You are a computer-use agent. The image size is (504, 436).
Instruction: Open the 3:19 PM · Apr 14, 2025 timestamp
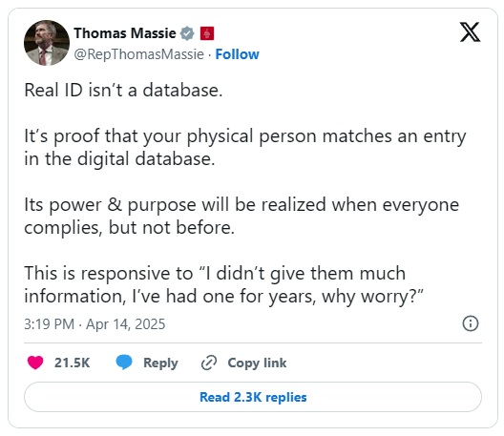point(94,323)
